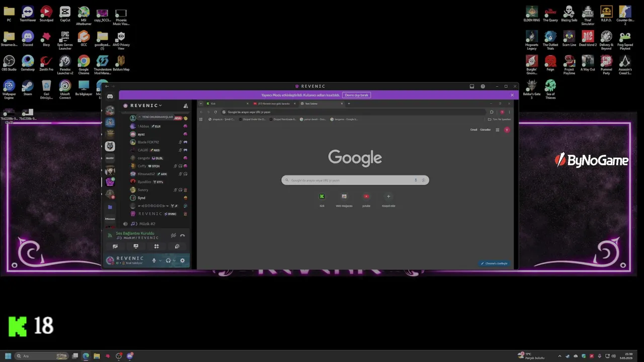Click the taskbar Ara search box

coord(41,356)
